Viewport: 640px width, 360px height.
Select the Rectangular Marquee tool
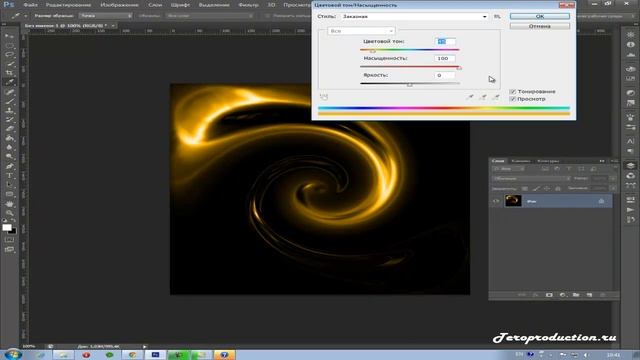point(9,45)
